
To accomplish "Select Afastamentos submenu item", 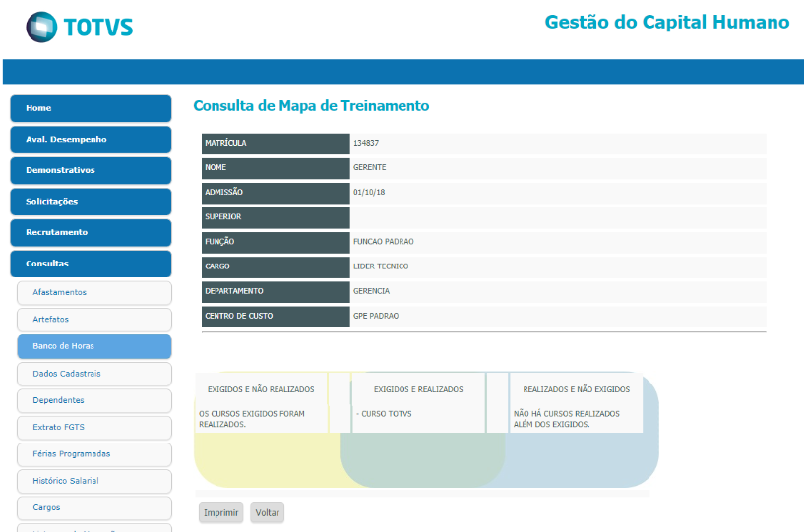I will (x=94, y=293).
